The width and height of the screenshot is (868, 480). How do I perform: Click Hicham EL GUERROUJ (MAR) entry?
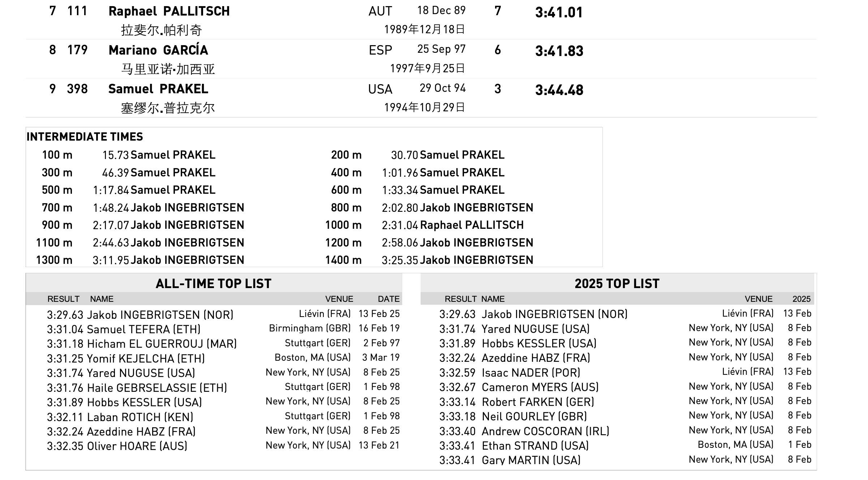point(162,344)
